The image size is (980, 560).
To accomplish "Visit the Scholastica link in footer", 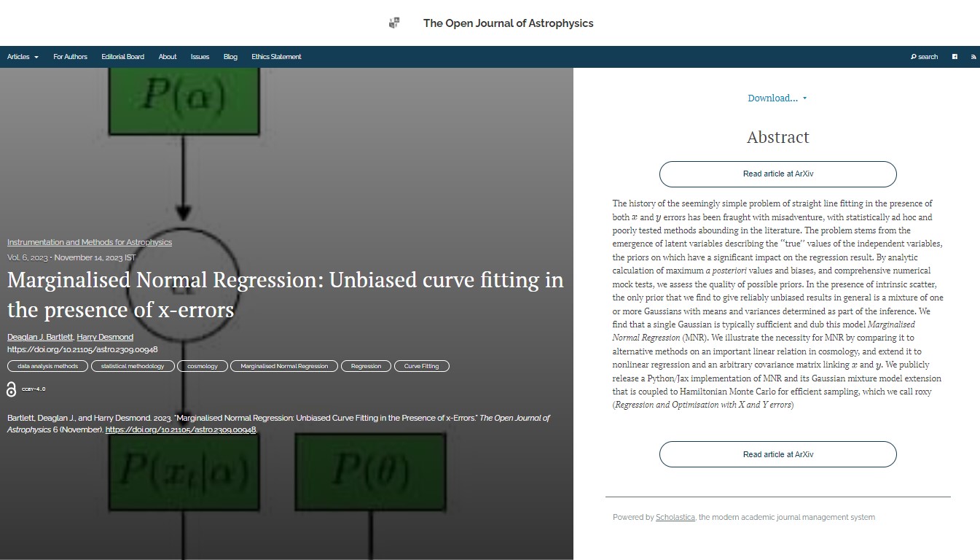I will [x=675, y=517].
